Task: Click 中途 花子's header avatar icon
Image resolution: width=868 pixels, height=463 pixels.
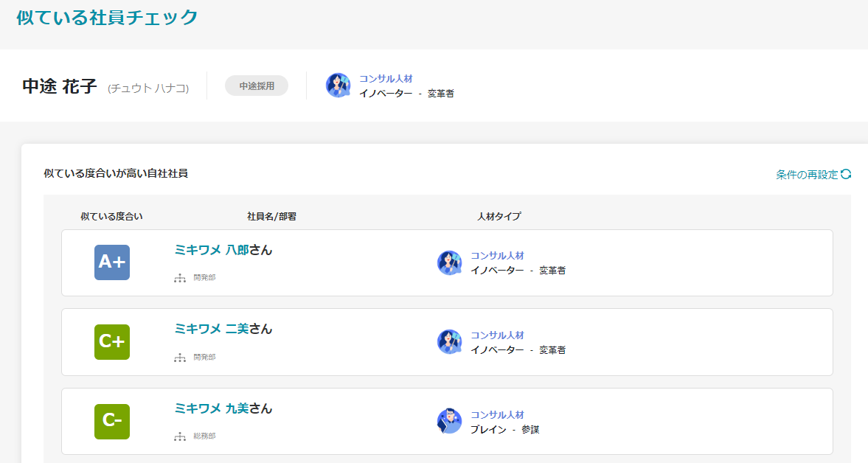Action: pyautogui.click(x=338, y=86)
